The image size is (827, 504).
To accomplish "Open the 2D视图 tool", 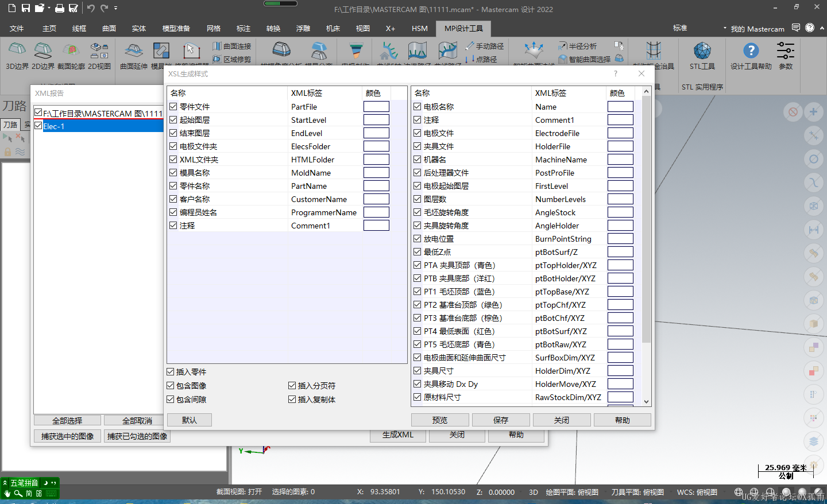I will coord(99,56).
